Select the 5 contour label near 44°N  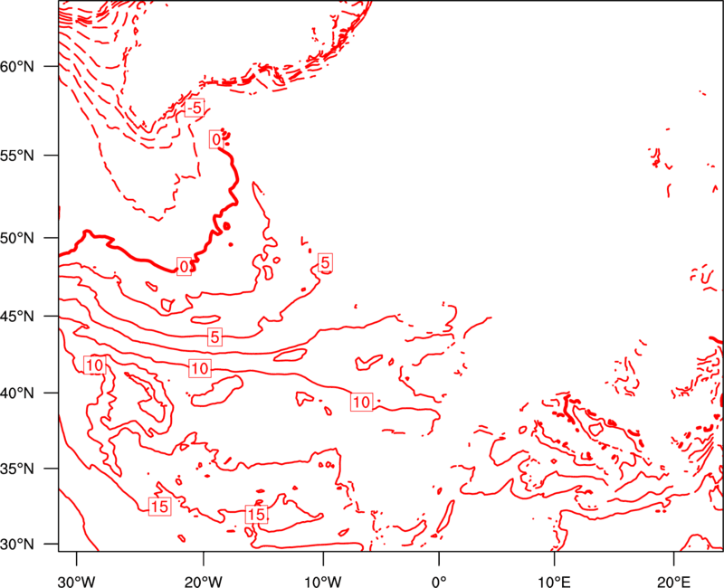(x=214, y=337)
